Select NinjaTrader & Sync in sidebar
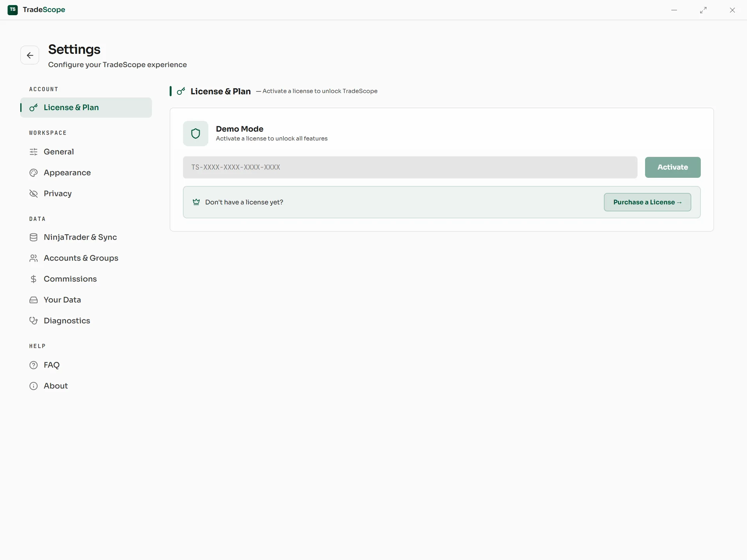 pos(86,237)
